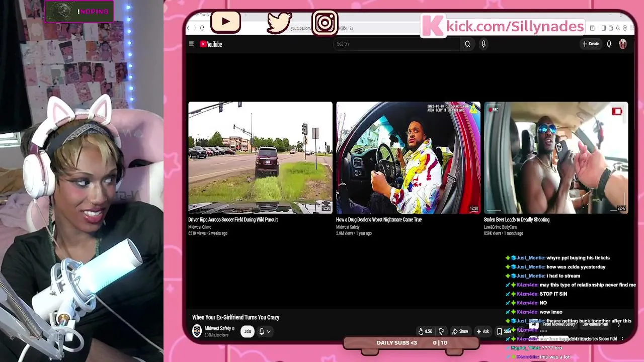
Task: Open the YouTube hamburger guide menu
Action: (x=191, y=44)
